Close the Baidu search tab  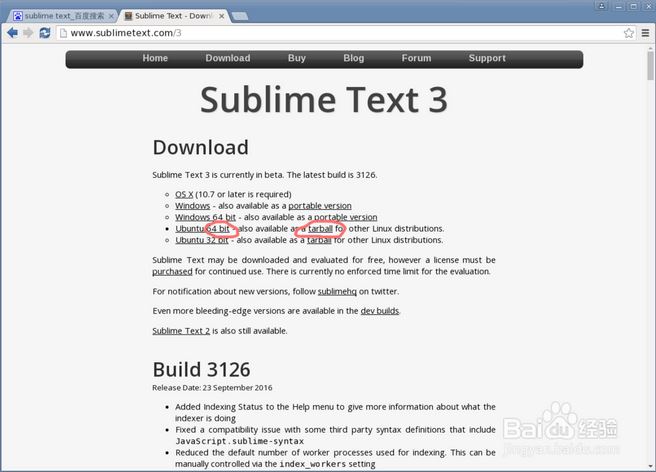(111, 16)
